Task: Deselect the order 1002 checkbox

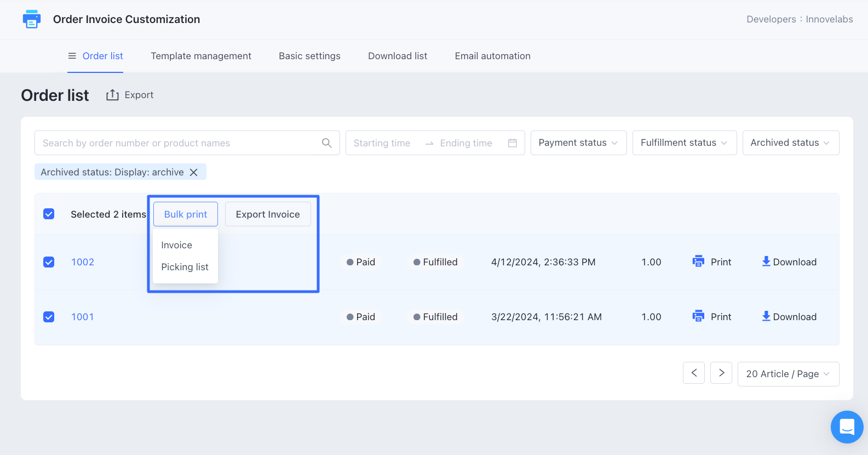Action: [x=49, y=262]
